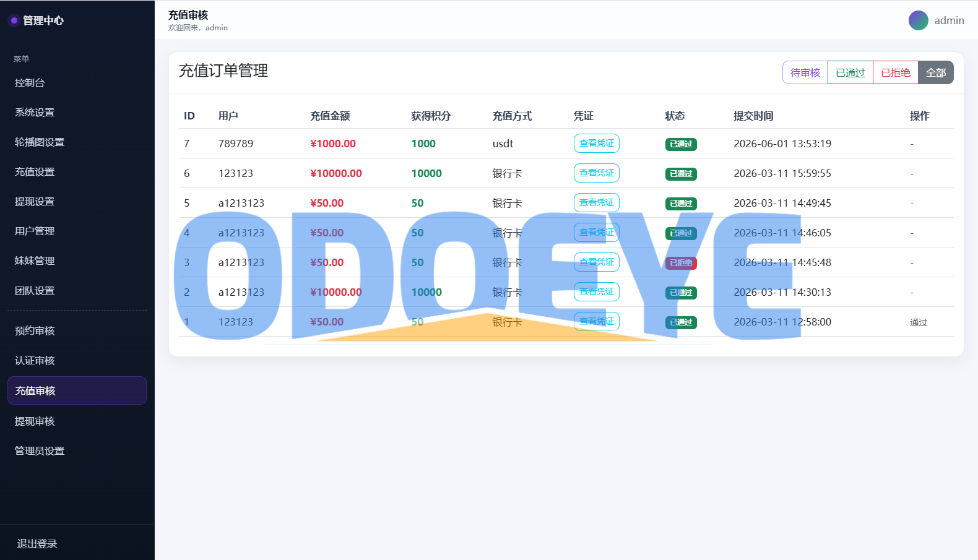Click 已通过 status badge in row 7
The height and width of the screenshot is (560, 978).
point(681,144)
